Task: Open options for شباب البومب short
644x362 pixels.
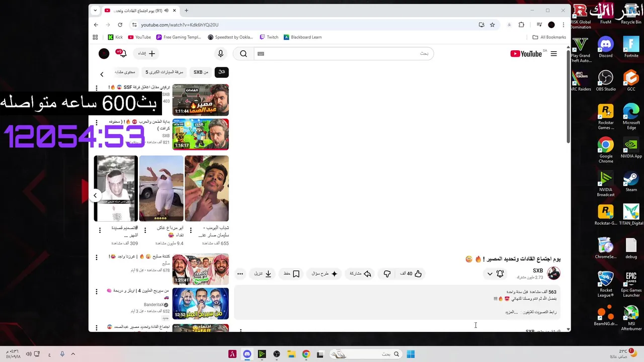Action: coord(191,230)
